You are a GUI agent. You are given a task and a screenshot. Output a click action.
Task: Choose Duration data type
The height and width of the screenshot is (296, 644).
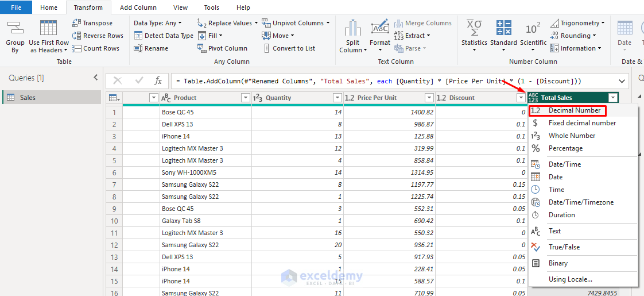pos(583,215)
